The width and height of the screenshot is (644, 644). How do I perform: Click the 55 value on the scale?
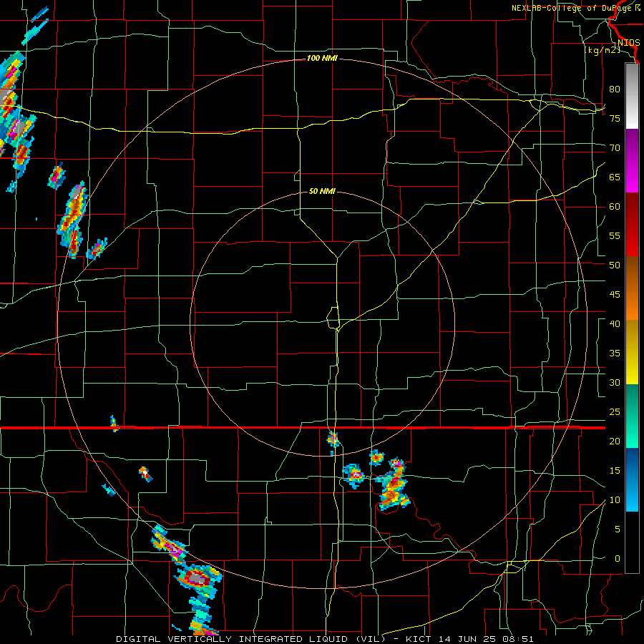coord(615,235)
